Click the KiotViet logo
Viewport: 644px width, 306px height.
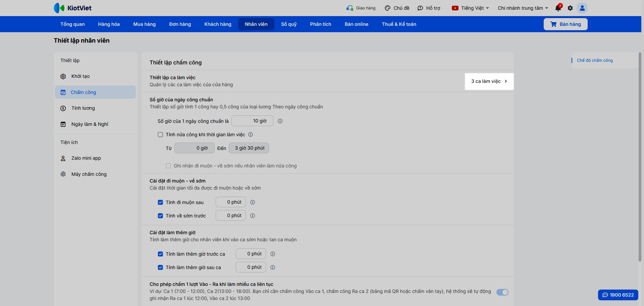coord(72,8)
